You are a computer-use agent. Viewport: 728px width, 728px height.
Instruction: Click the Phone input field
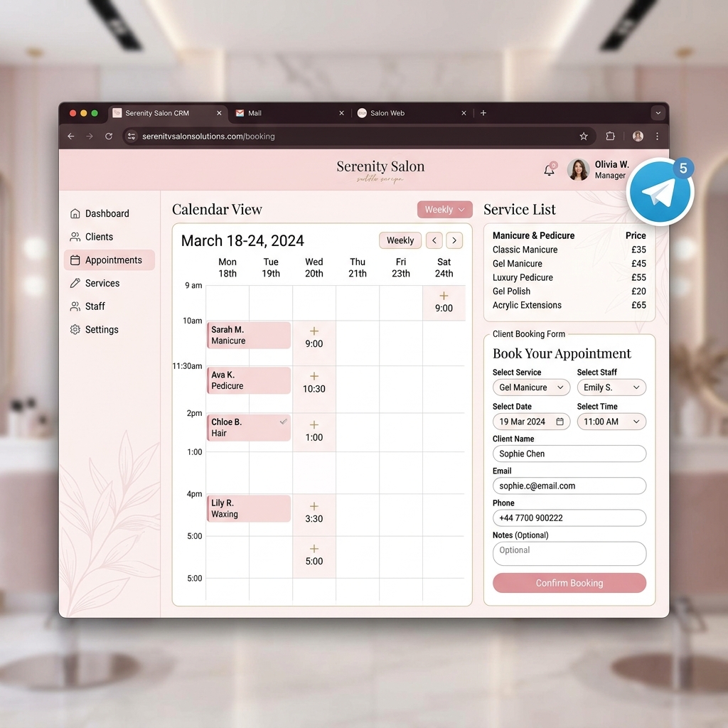pyautogui.click(x=569, y=518)
